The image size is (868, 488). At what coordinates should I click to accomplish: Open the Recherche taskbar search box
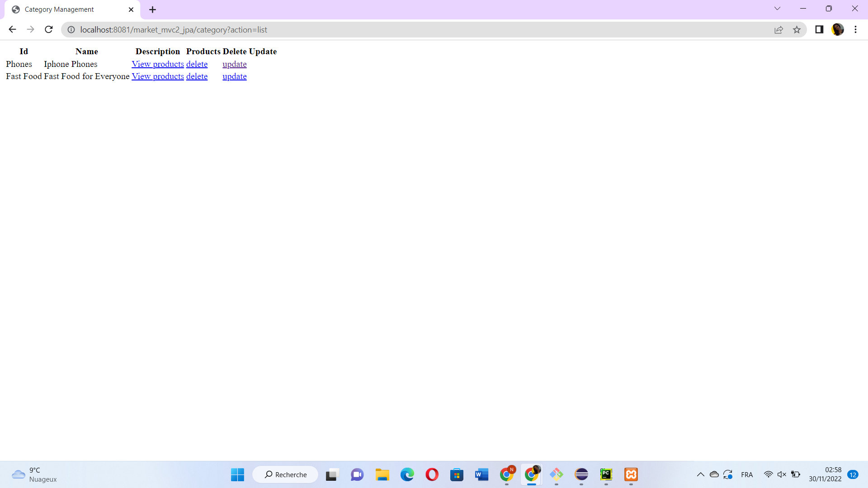(x=285, y=474)
